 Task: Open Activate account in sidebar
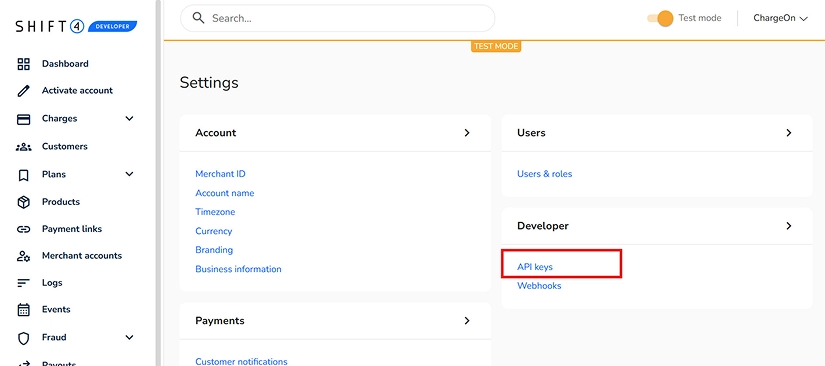77,90
